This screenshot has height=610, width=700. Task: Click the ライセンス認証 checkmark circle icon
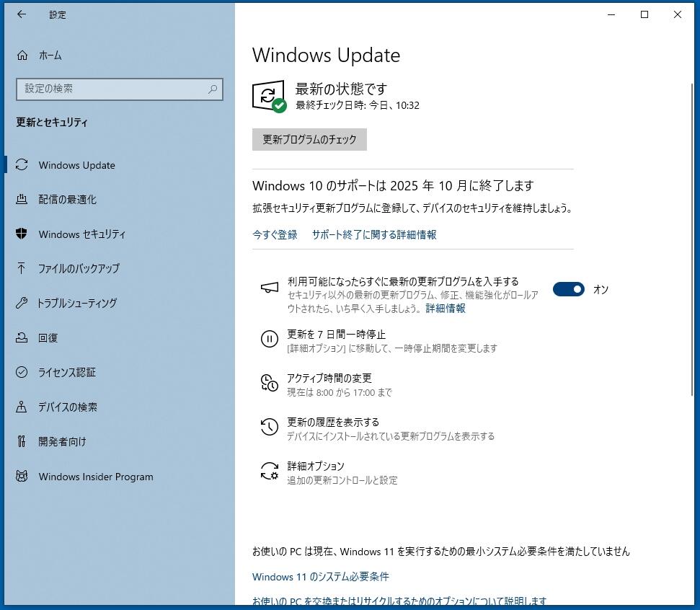pyautogui.click(x=22, y=372)
